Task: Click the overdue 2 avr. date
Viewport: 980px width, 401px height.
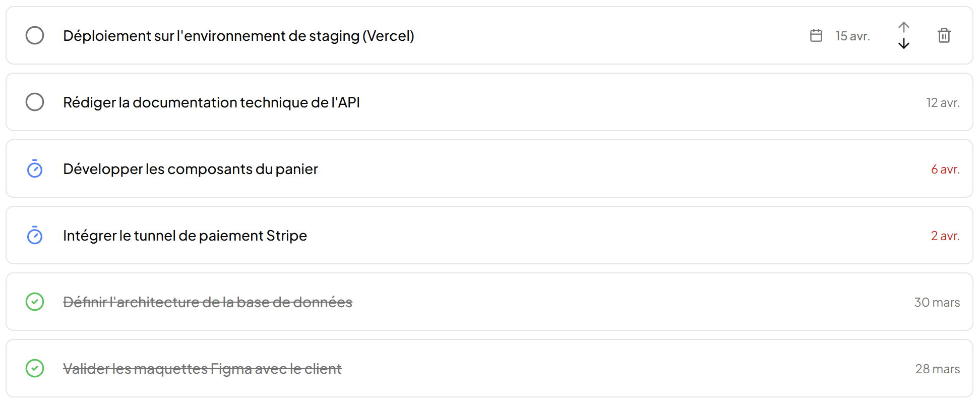Action: click(945, 236)
